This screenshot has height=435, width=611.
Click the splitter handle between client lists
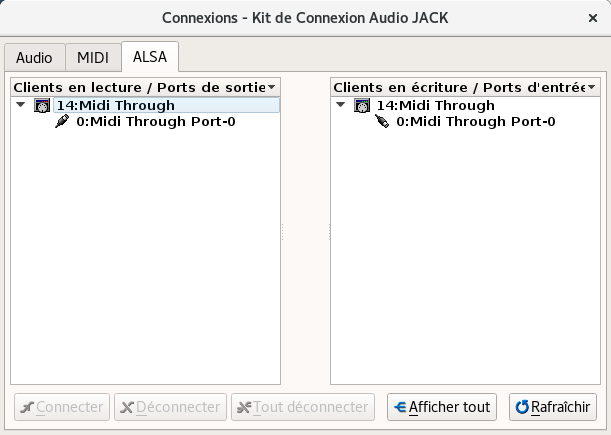click(306, 232)
